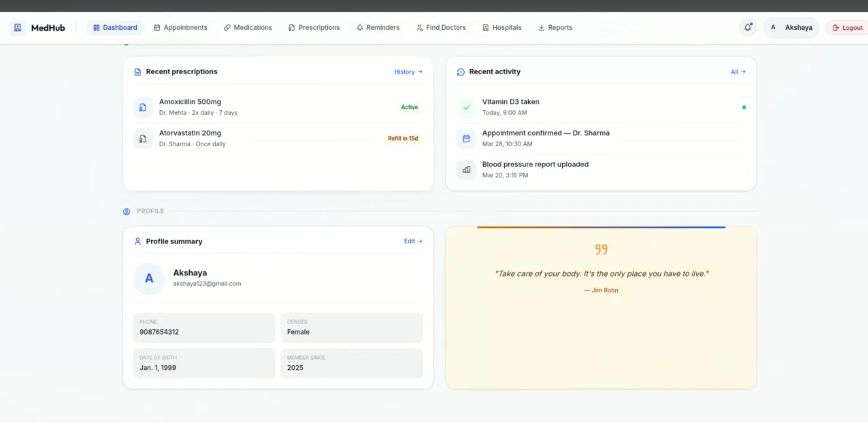The height and width of the screenshot is (423, 868).
Task: Click the — Jim Rohn attribution
Action: [601, 290]
